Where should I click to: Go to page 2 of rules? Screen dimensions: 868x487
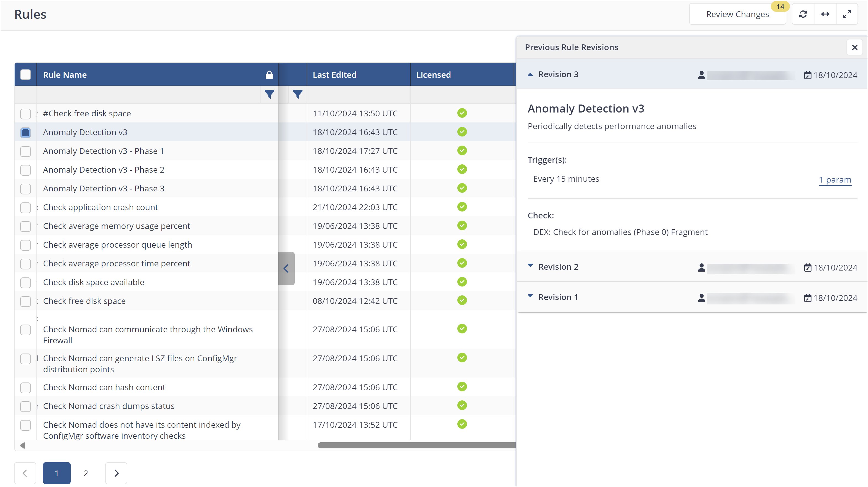click(86, 473)
